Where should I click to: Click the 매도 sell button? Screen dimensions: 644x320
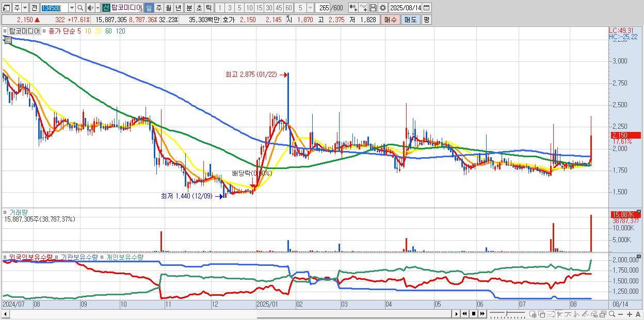point(411,20)
